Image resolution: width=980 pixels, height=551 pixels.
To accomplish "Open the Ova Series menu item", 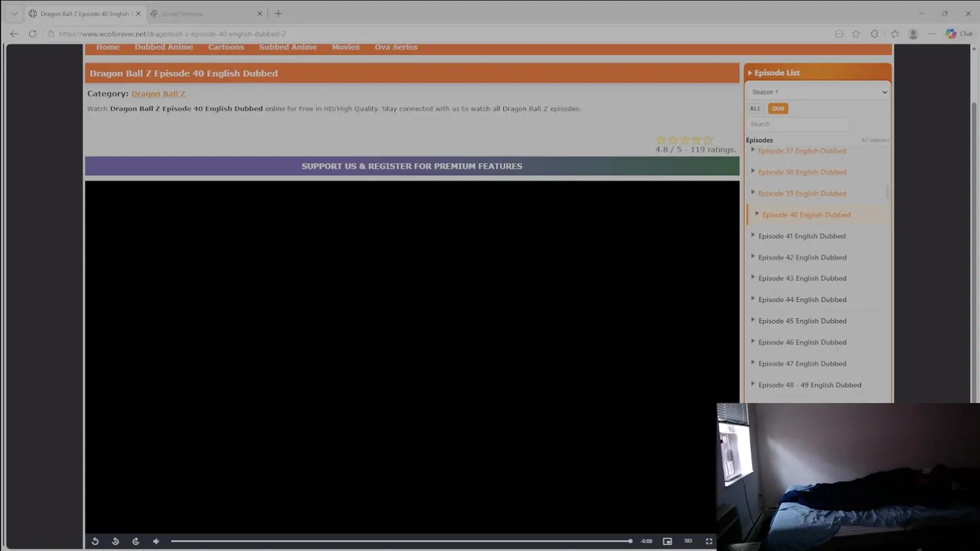I will coord(396,47).
